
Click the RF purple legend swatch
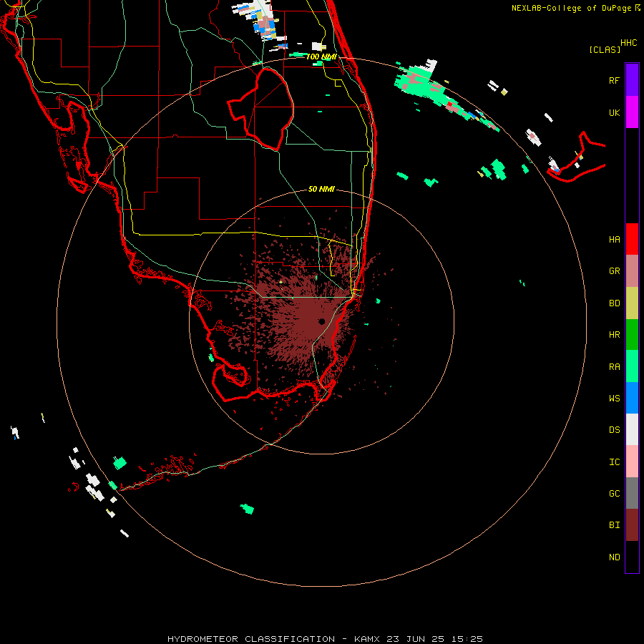click(632, 79)
